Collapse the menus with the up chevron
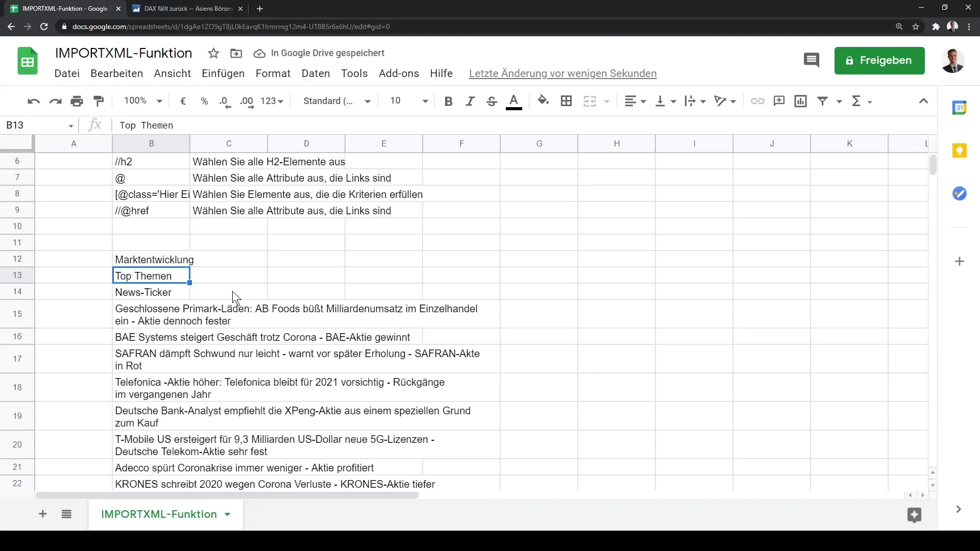The image size is (980, 551). 923,101
